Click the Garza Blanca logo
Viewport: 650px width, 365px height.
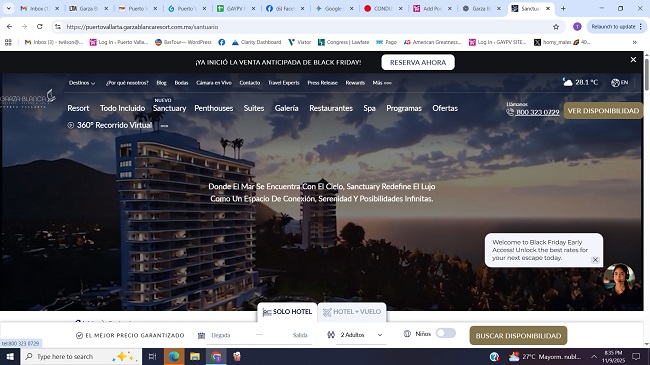point(28,99)
